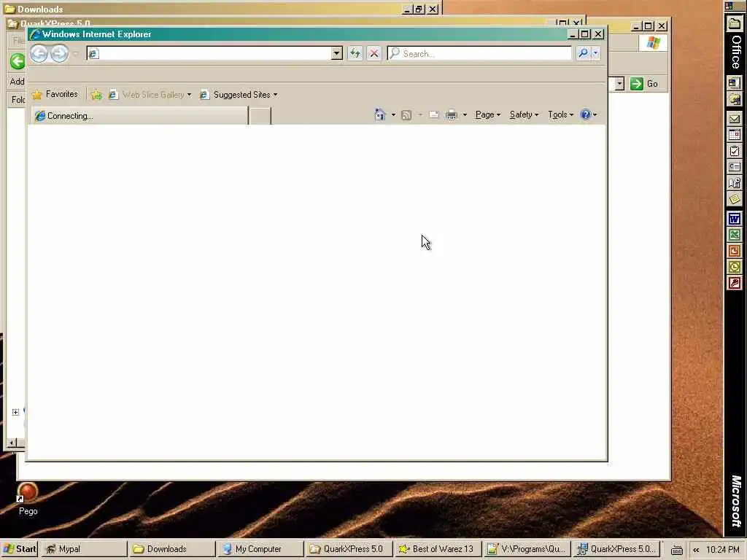Click the Home icon
747x560 pixels.
coord(379,114)
